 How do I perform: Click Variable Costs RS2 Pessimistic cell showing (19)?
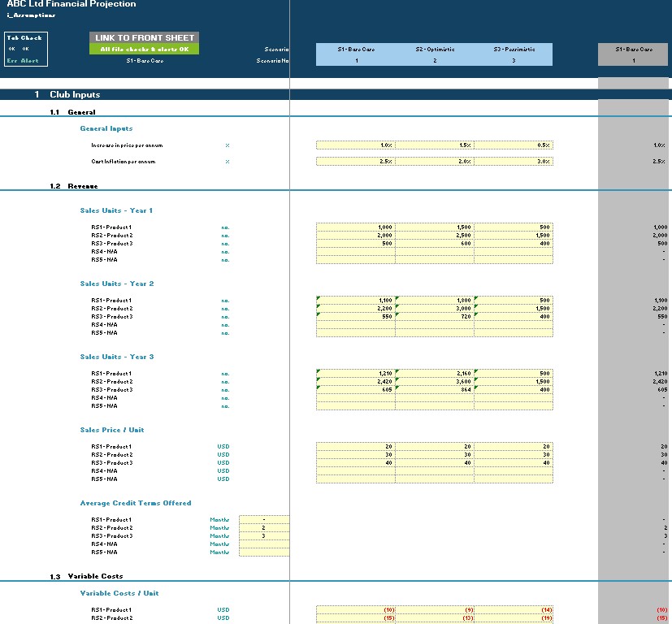[514, 618]
